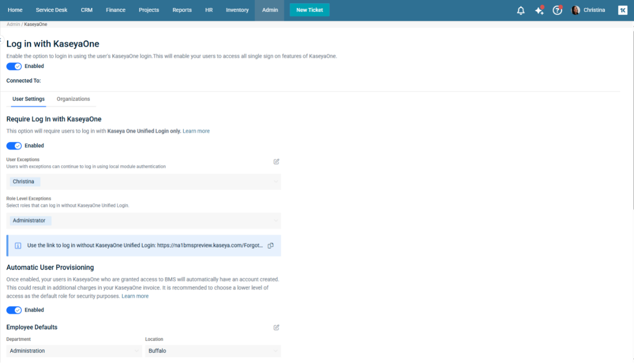634x364 pixels.
Task: Click the Christina user name in header
Action: click(x=594, y=10)
